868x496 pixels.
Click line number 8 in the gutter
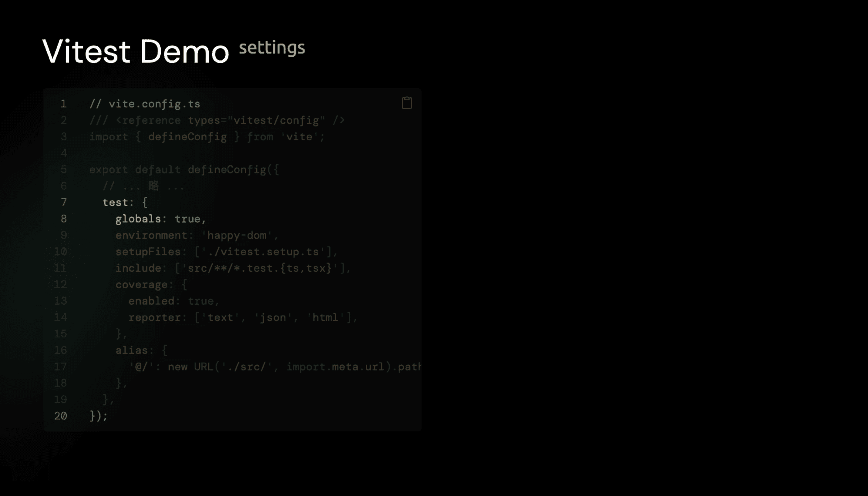click(x=63, y=219)
